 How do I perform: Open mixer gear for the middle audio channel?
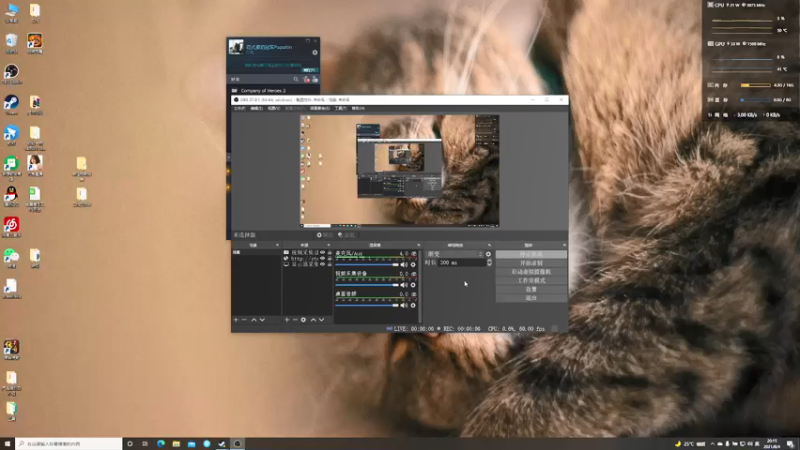coord(413,285)
